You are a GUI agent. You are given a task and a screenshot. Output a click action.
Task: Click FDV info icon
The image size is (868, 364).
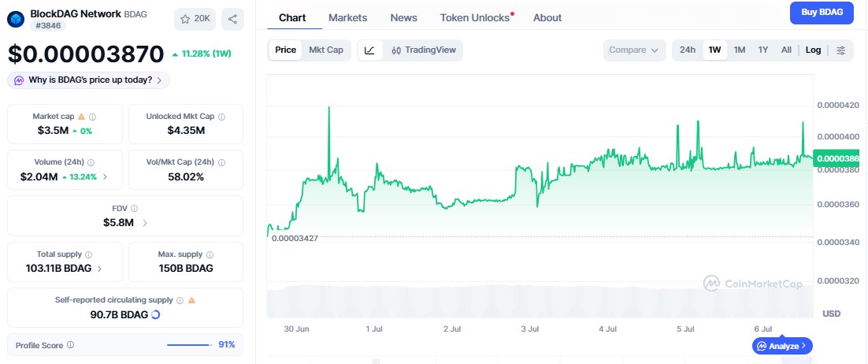[x=134, y=209]
